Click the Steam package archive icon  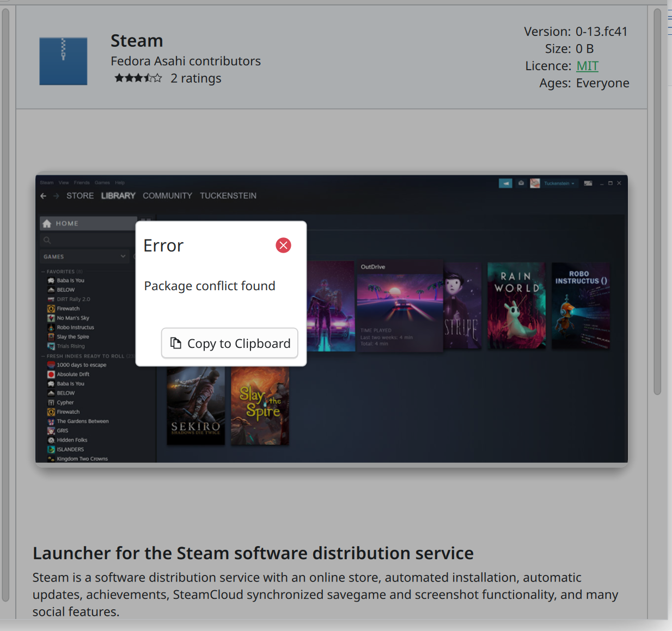tap(63, 61)
